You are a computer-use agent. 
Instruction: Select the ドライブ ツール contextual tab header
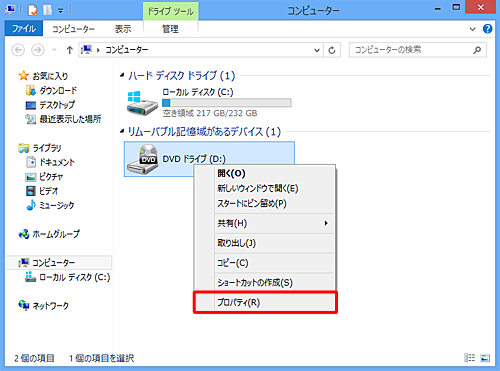(171, 11)
